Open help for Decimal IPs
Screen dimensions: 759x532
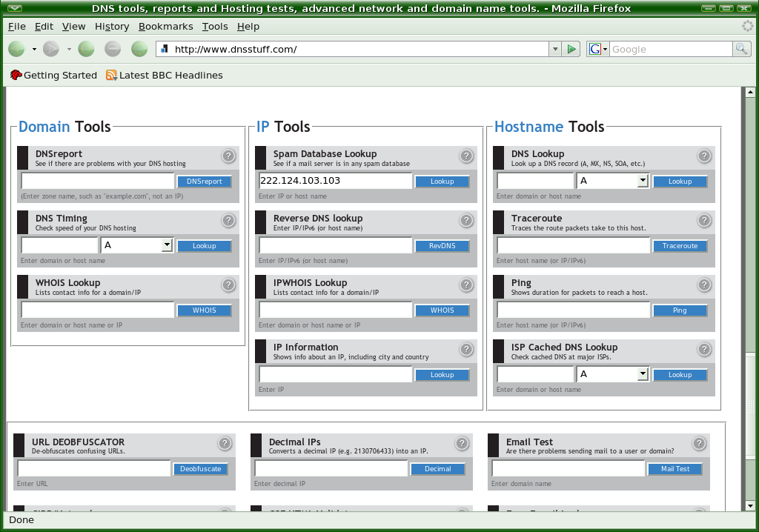(x=462, y=443)
